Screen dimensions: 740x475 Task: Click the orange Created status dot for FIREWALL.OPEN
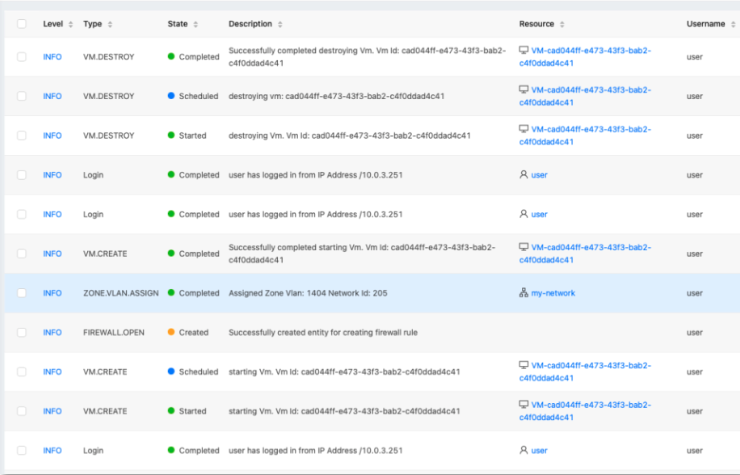point(171,332)
